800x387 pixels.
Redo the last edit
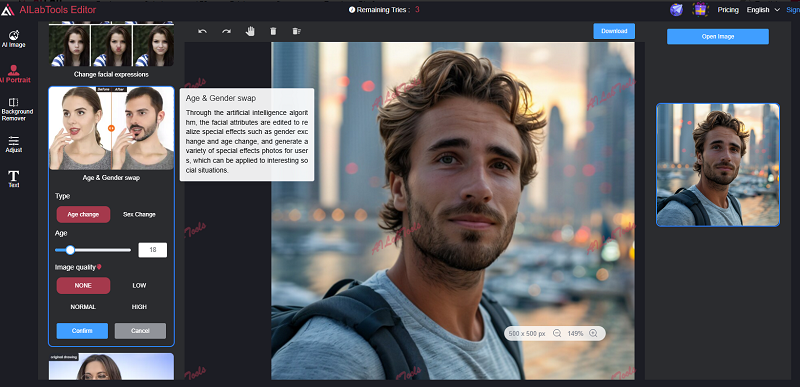[x=227, y=32]
